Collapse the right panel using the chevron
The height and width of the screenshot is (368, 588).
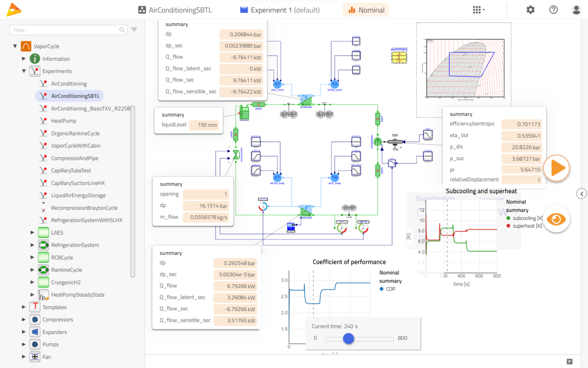582,194
